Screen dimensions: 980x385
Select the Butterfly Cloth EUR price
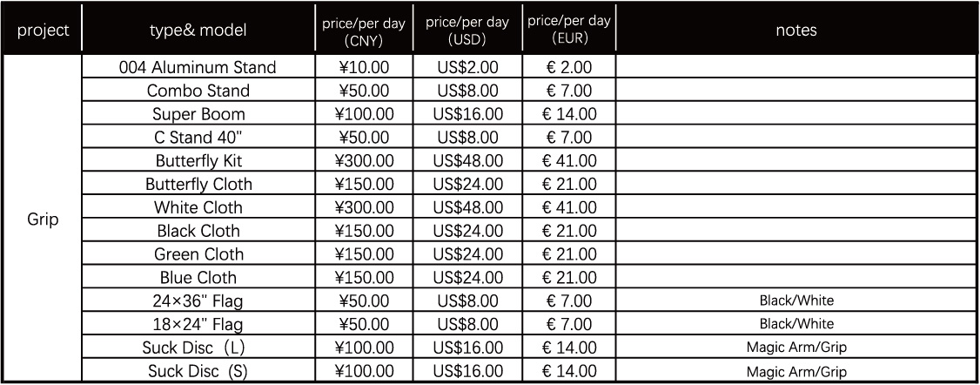click(x=568, y=184)
